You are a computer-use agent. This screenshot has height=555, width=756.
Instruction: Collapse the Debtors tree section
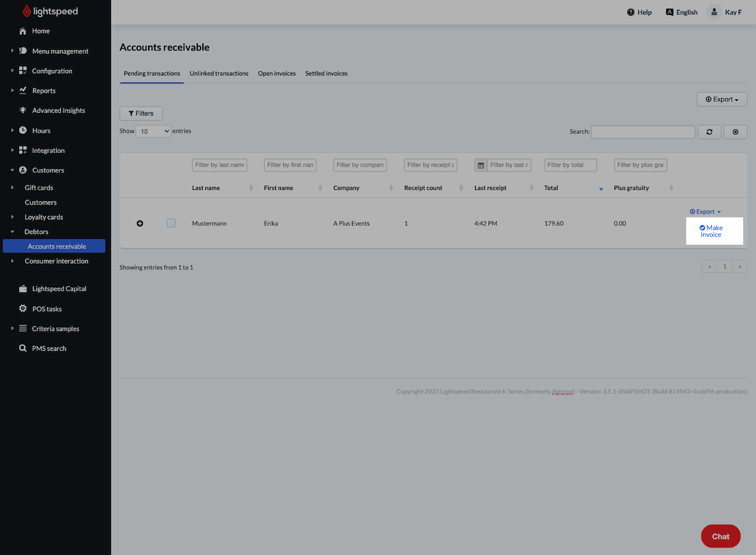tap(13, 232)
